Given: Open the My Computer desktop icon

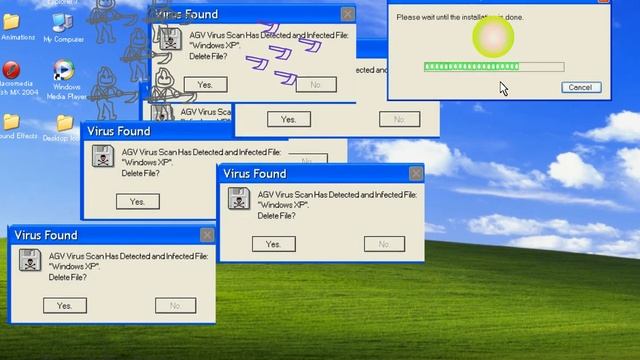Looking at the screenshot, I should (62, 23).
